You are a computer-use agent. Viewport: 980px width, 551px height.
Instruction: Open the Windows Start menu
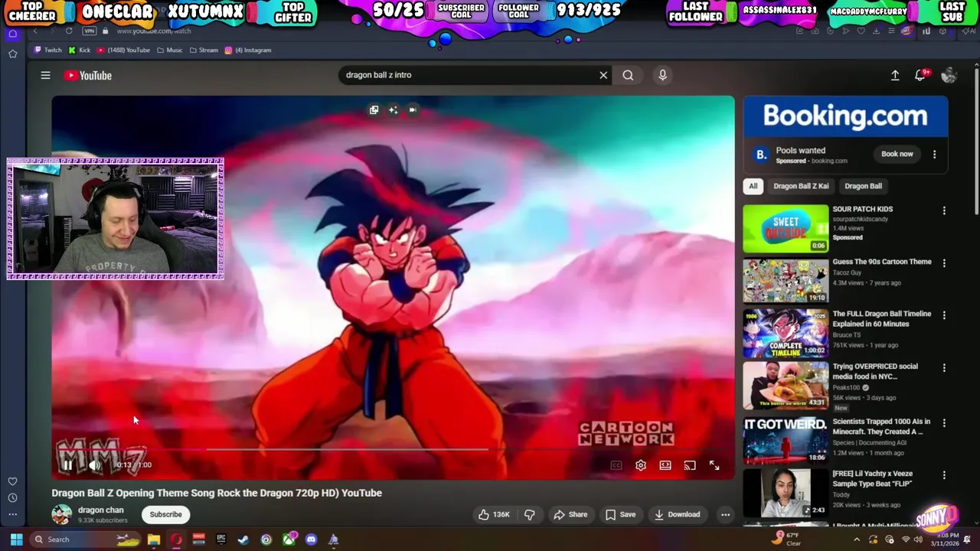(x=16, y=540)
